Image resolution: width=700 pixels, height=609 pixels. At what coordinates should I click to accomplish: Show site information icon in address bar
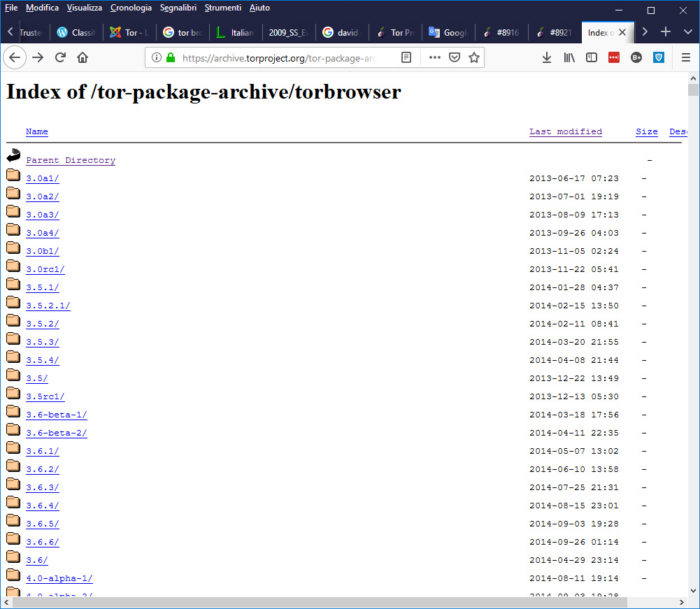pyautogui.click(x=156, y=58)
